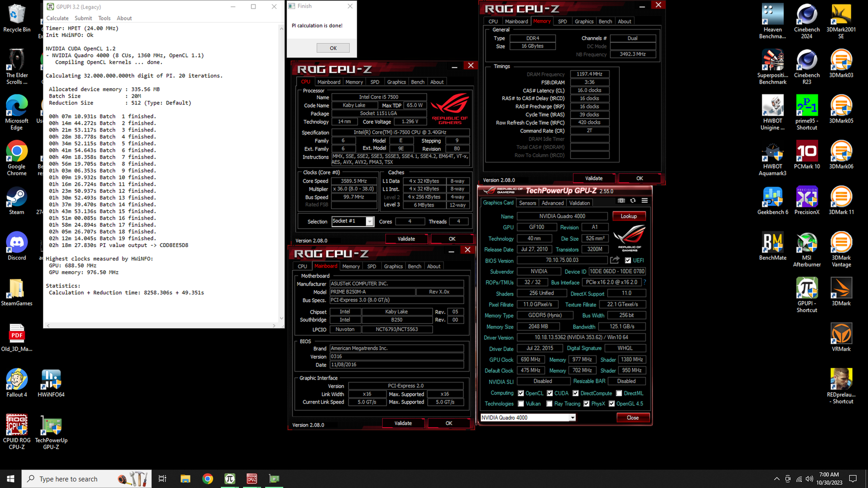Open the SteamGames folder icon

tap(17, 292)
